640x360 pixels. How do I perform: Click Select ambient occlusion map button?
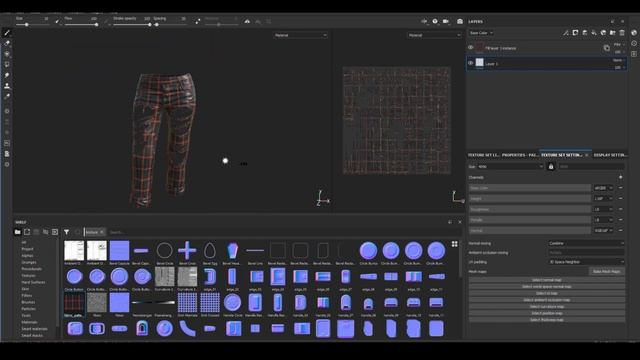pyautogui.click(x=547, y=300)
